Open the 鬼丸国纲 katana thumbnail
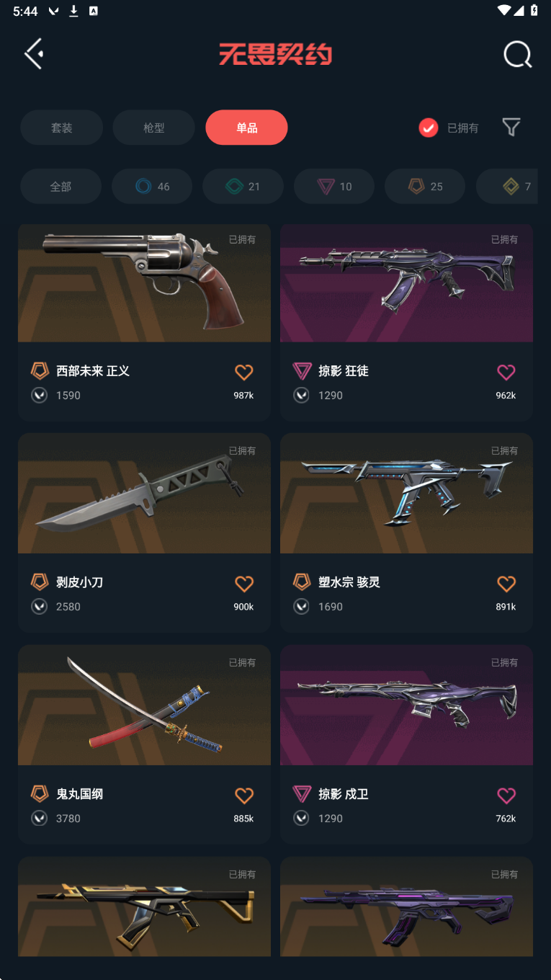Image resolution: width=551 pixels, height=980 pixels. coord(144,705)
